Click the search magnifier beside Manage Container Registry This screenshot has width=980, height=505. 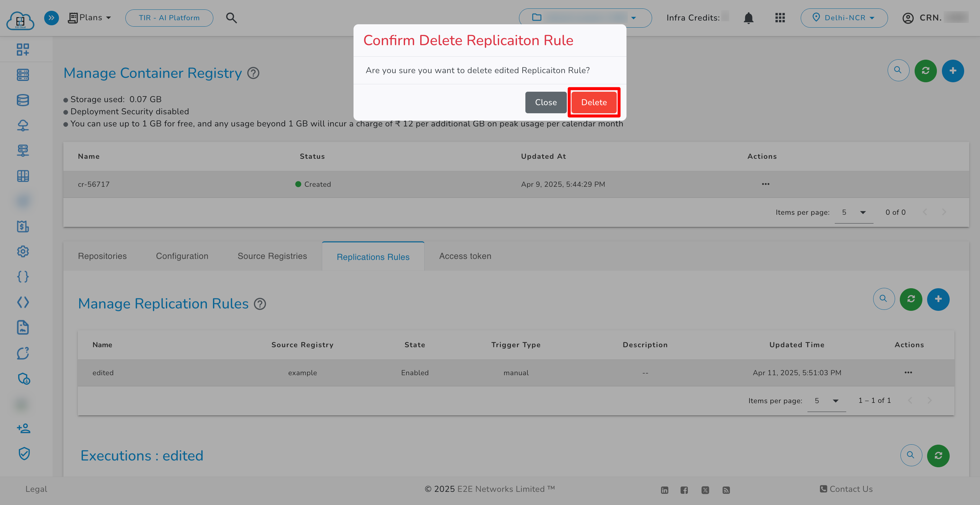click(898, 70)
